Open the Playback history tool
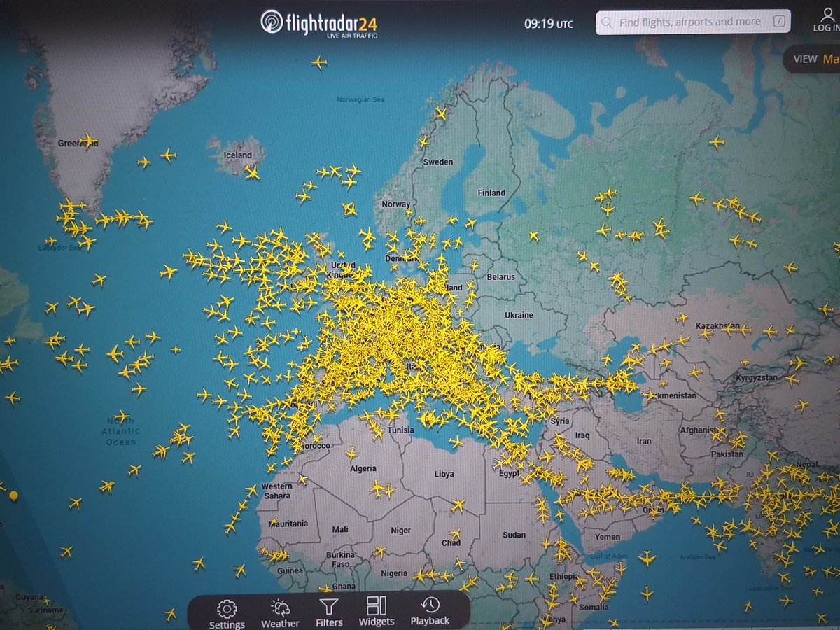This screenshot has width=840, height=630. pyautogui.click(x=430, y=610)
